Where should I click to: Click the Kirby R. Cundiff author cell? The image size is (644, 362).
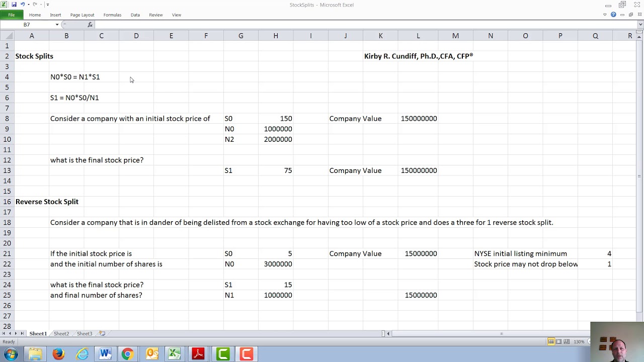(419, 56)
